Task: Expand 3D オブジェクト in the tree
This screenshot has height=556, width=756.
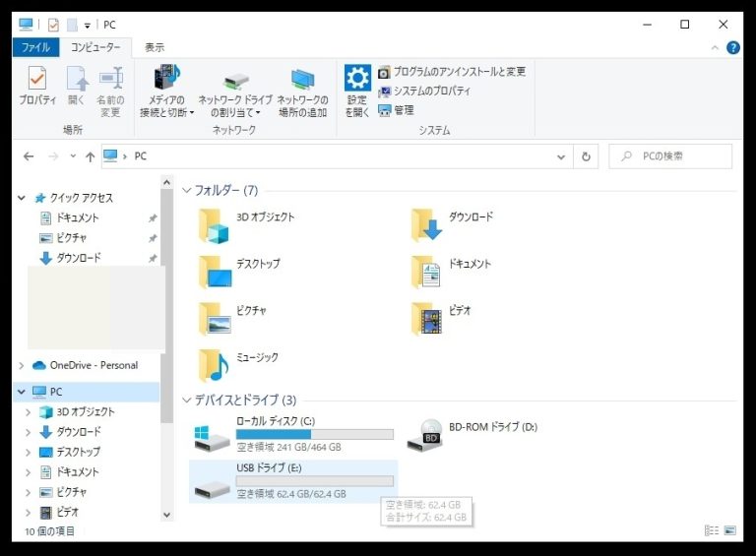Action: [x=28, y=412]
